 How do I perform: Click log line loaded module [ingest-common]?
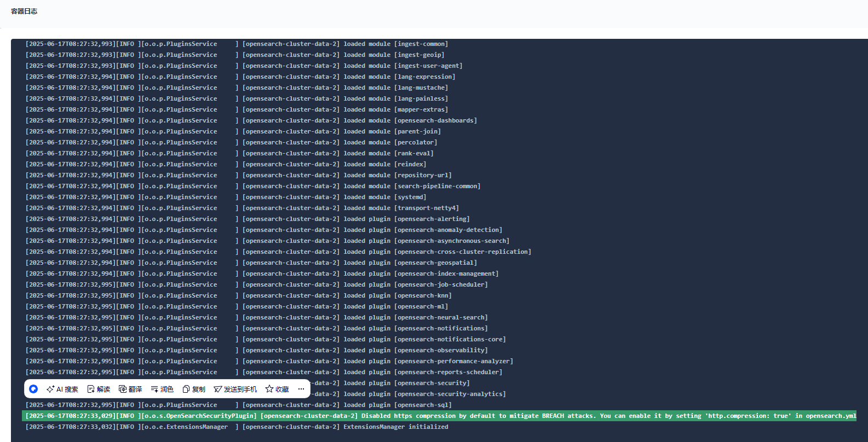237,44
